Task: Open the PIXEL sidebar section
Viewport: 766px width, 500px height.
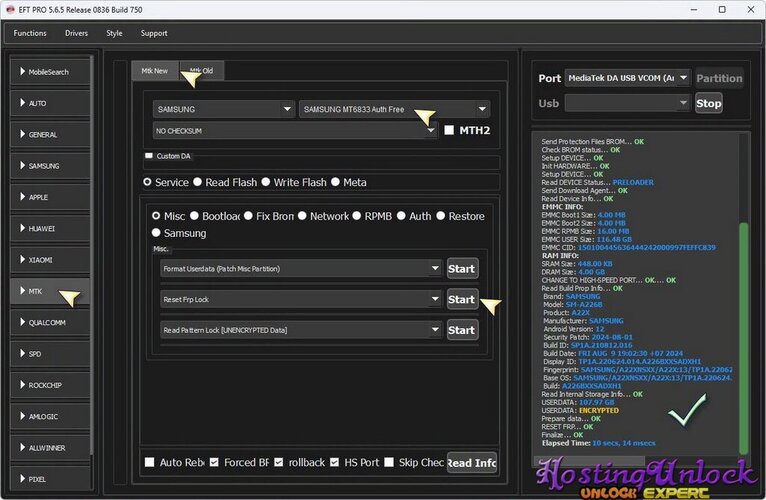Action: [50, 478]
